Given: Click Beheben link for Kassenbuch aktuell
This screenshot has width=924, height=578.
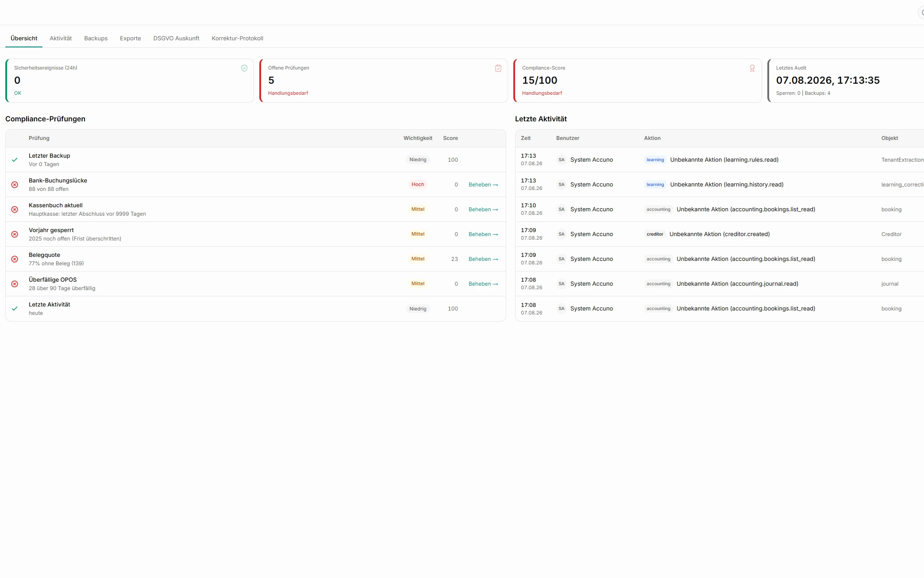Looking at the screenshot, I should [483, 209].
